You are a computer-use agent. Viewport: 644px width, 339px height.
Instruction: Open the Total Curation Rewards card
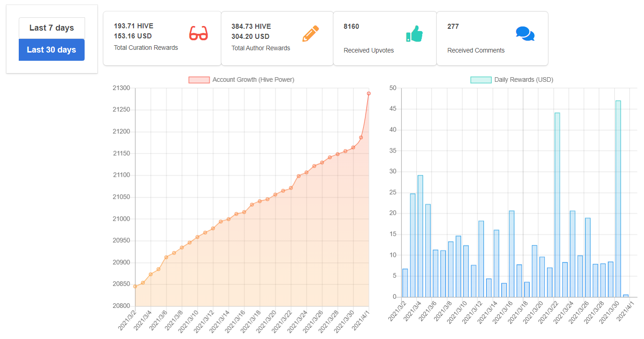[162, 38]
